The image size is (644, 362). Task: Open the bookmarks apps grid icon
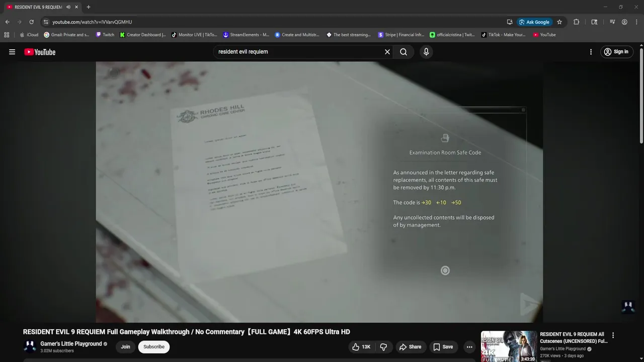click(7, 35)
